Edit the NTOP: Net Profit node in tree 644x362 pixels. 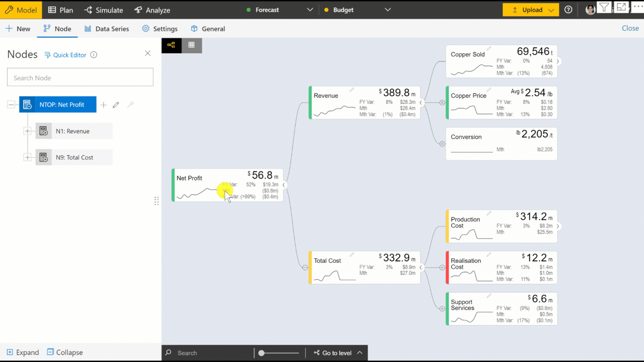(x=116, y=105)
